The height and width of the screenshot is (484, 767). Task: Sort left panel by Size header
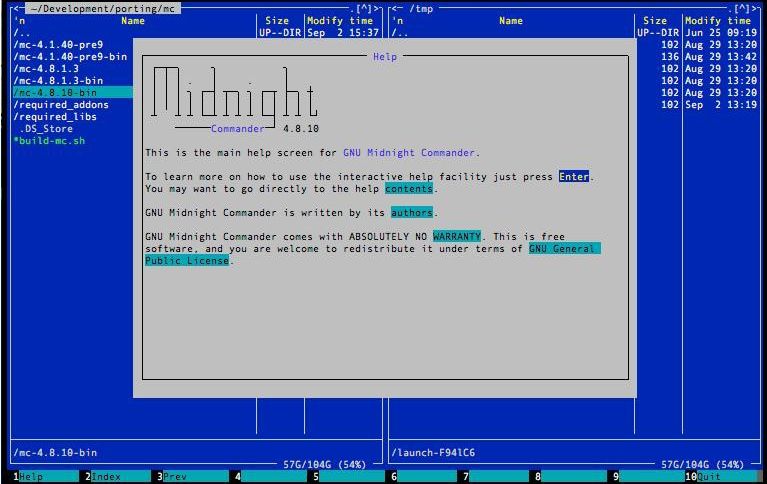277,21
